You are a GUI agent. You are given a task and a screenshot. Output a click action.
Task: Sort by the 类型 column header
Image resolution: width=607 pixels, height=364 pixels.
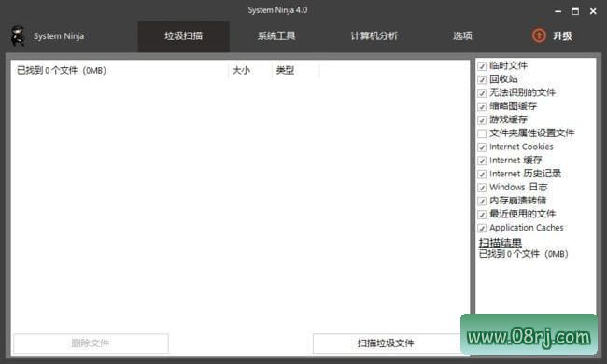click(x=295, y=70)
